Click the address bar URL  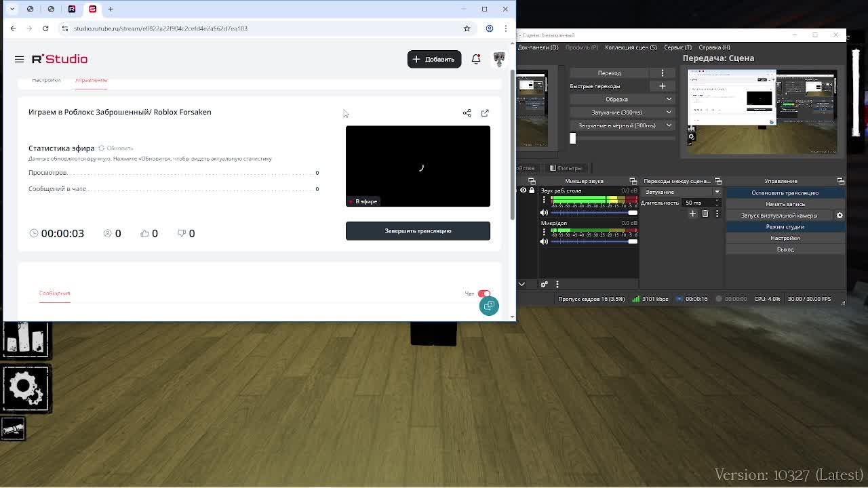tap(161, 28)
